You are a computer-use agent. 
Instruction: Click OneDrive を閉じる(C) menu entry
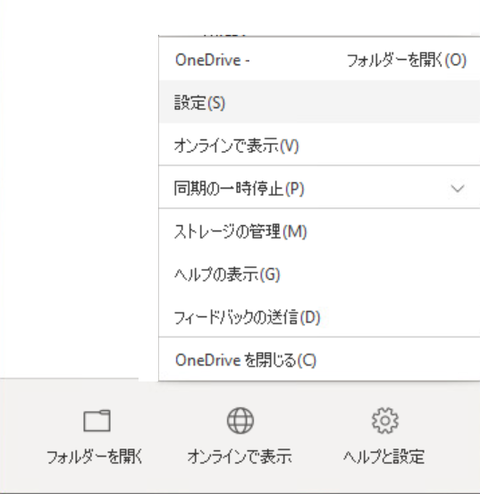tap(319, 360)
